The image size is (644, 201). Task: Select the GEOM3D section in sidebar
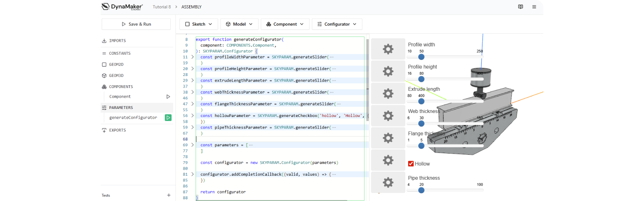(x=116, y=76)
